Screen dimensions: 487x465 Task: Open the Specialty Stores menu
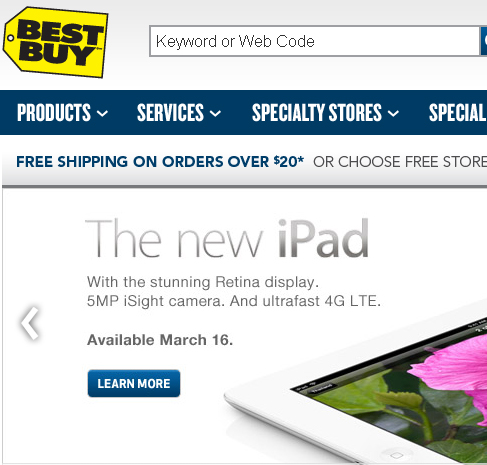pyautogui.click(x=317, y=113)
